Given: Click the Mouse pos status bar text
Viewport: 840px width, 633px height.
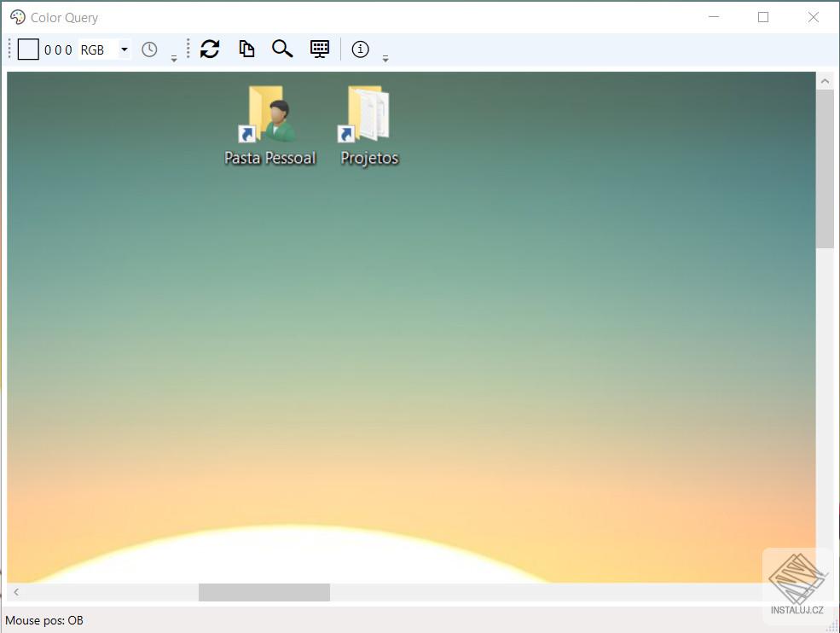Looking at the screenshot, I should tap(44, 620).
